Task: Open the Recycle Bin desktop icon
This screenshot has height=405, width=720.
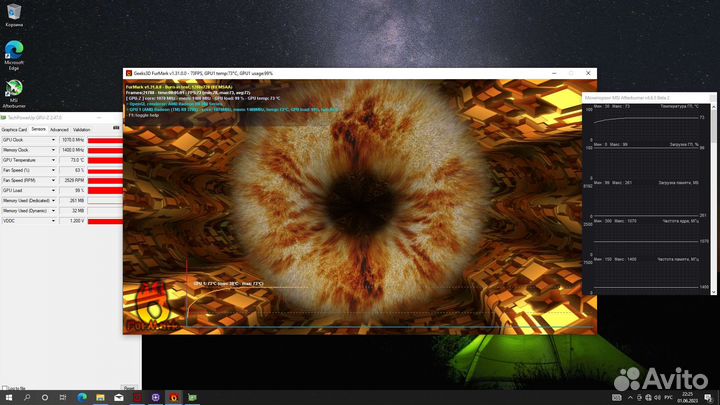Action: tap(14, 11)
